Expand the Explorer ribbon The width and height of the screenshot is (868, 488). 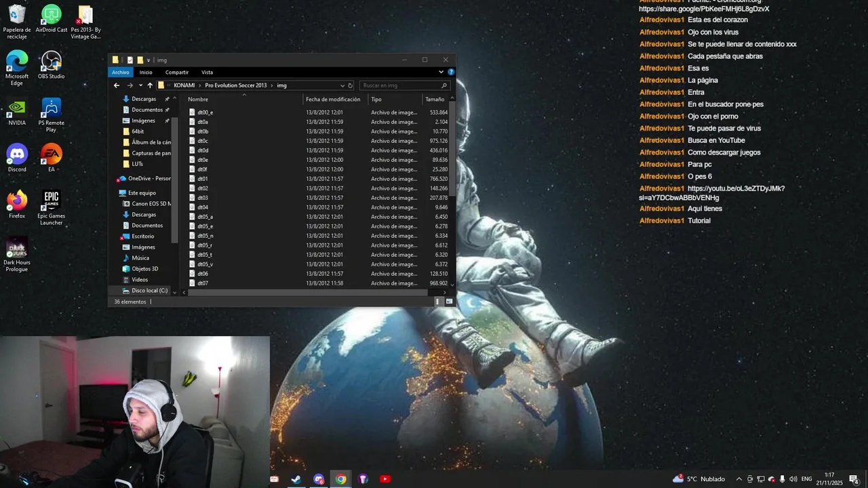coord(441,72)
